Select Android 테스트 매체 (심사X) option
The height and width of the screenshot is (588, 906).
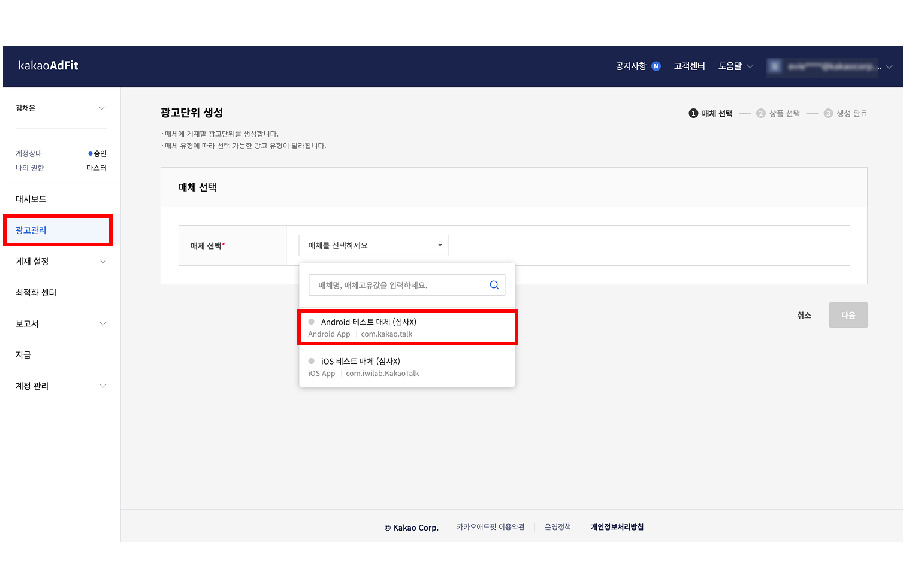[407, 328]
